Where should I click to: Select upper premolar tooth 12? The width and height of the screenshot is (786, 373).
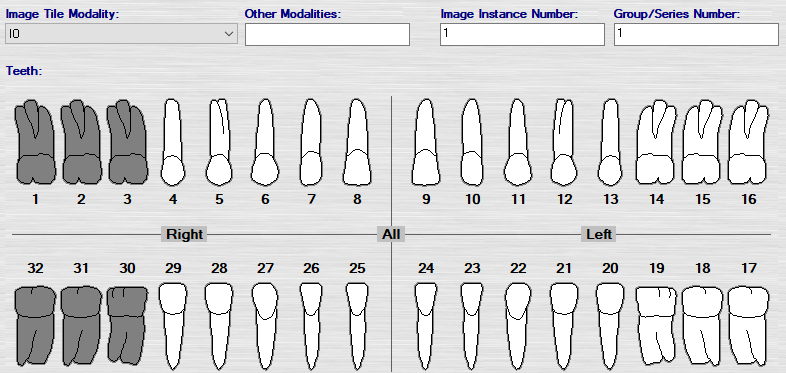click(564, 142)
